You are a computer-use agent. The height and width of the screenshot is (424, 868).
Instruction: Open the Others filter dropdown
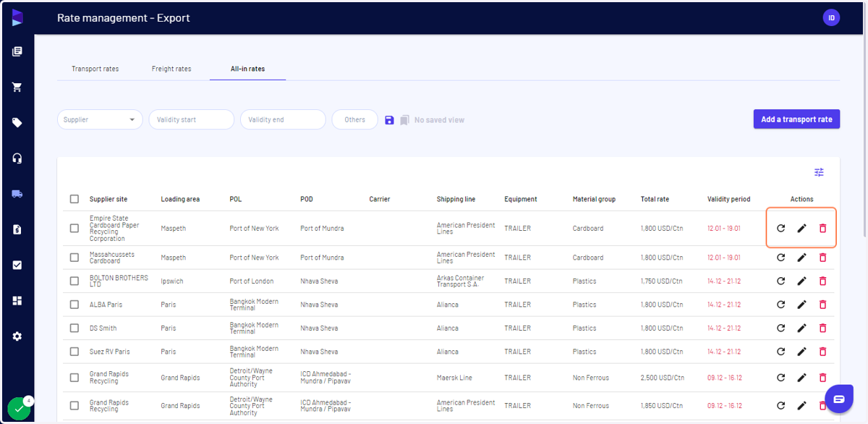pyautogui.click(x=354, y=120)
